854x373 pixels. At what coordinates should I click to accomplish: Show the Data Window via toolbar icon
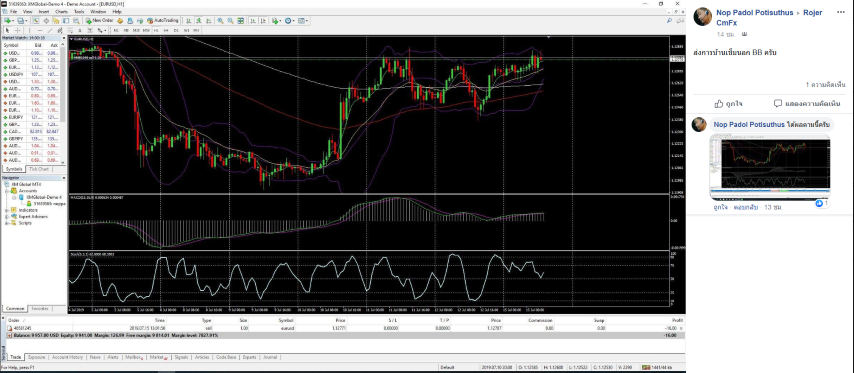tap(46, 21)
